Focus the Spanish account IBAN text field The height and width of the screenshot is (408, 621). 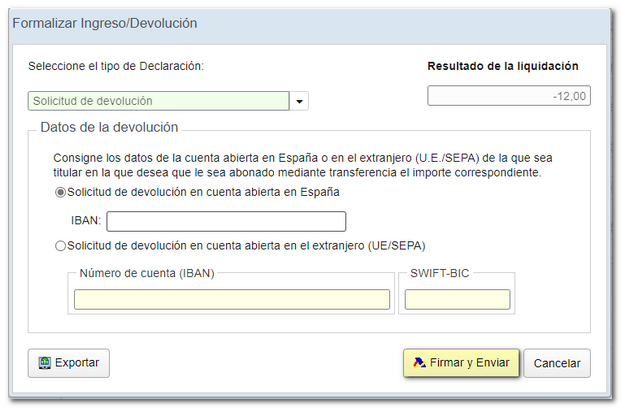226,221
